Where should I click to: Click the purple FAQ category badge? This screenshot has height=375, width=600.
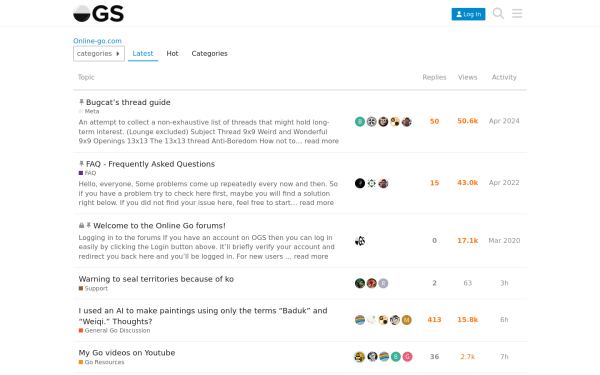coord(87,173)
